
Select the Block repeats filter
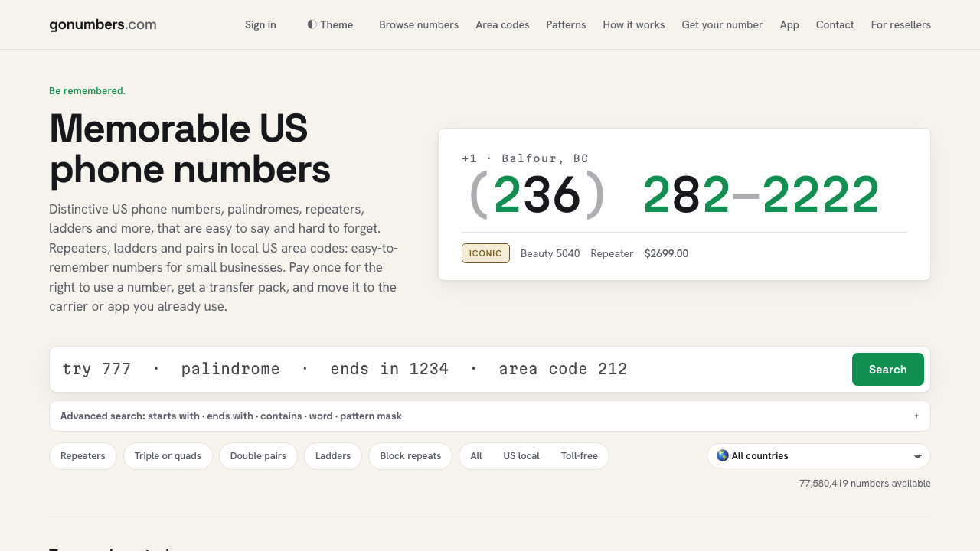point(410,456)
